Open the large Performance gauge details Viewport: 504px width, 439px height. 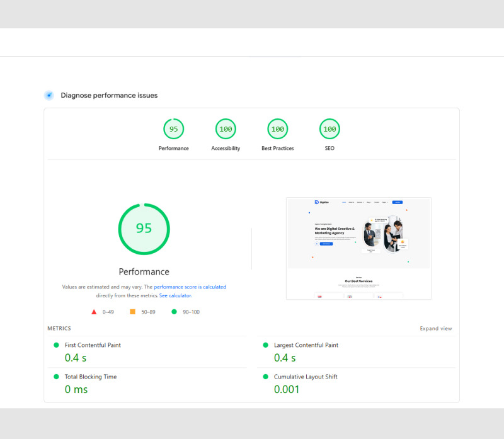144,229
